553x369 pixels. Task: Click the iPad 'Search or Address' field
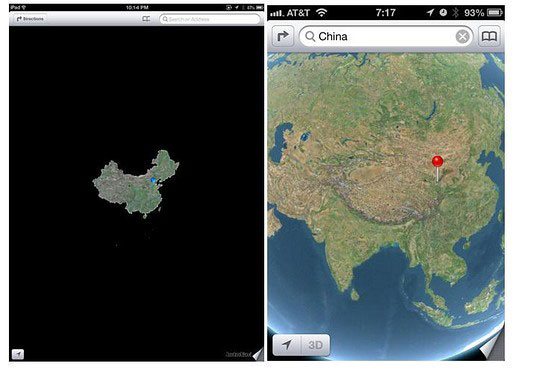[210, 19]
